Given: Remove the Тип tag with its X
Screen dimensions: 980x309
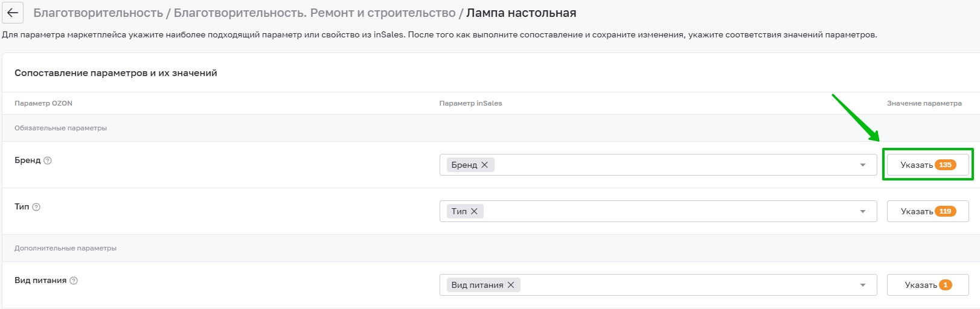Looking at the screenshot, I should (474, 211).
